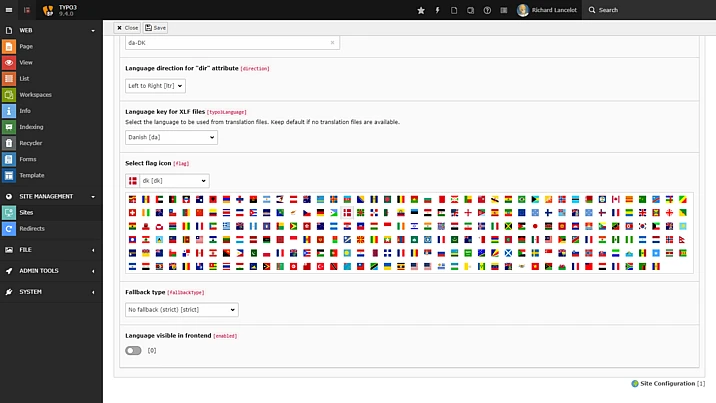Open the Recycler module
Viewport: 716px width, 403px height.
[x=31, y=143]
